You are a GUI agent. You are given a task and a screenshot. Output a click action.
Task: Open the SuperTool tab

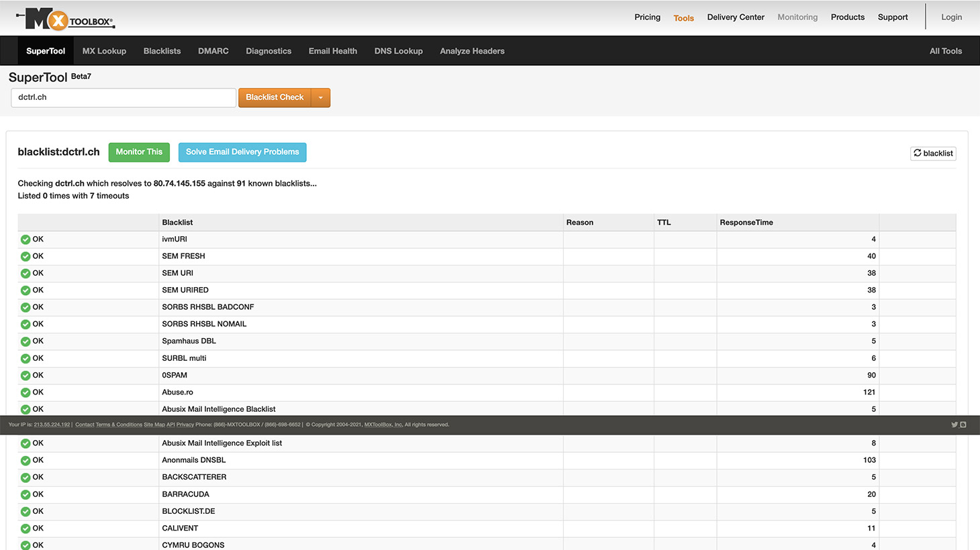coord(46,51)
